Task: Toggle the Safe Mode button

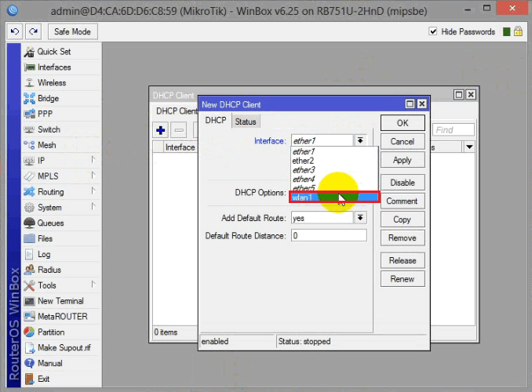Action: (73, 31)
